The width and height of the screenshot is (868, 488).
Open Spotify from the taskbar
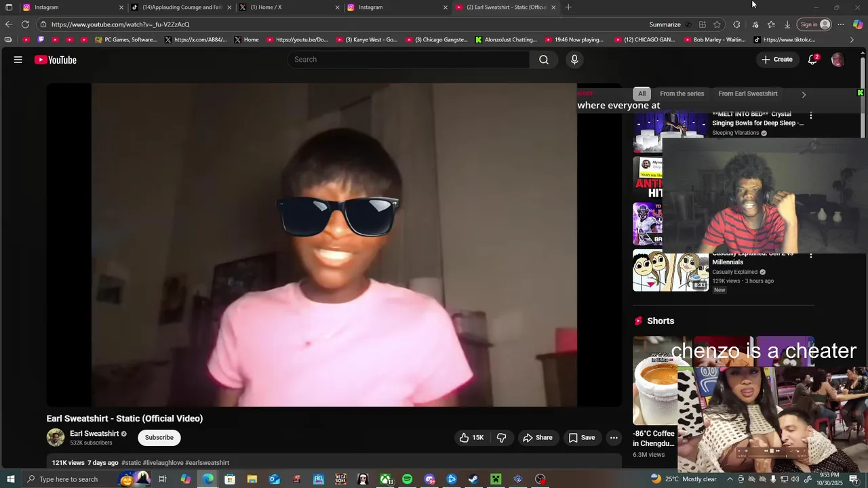pyautogui.click(x=407, y=479)
